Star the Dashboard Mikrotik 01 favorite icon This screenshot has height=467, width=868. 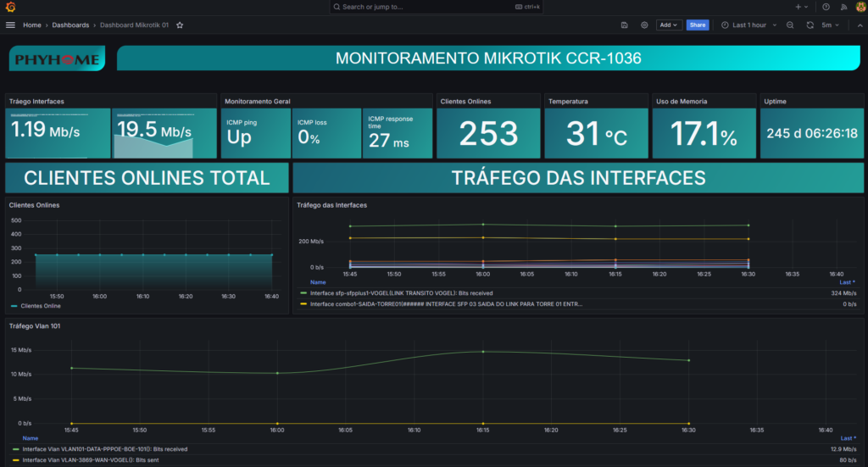tap(179, 25)
